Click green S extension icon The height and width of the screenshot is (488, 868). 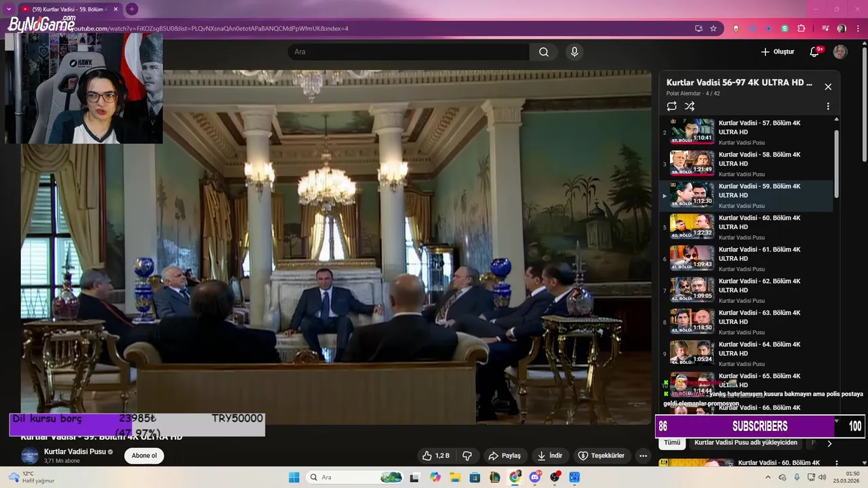pos(785,28)
